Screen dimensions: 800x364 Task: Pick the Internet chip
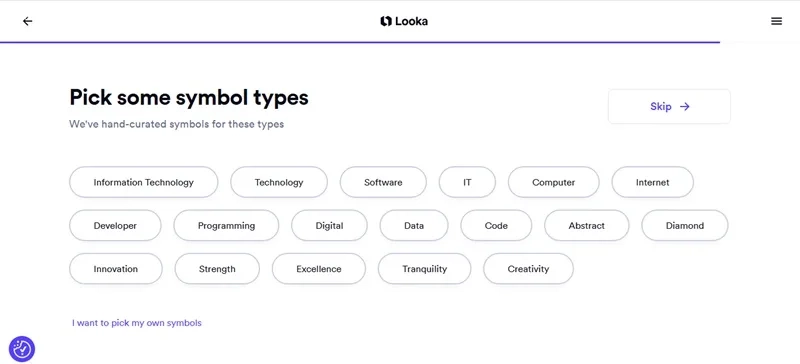click(652, 182)
